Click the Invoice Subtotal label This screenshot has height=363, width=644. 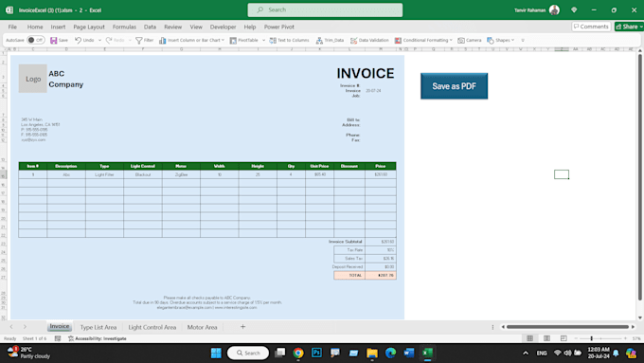click(346, 242)
